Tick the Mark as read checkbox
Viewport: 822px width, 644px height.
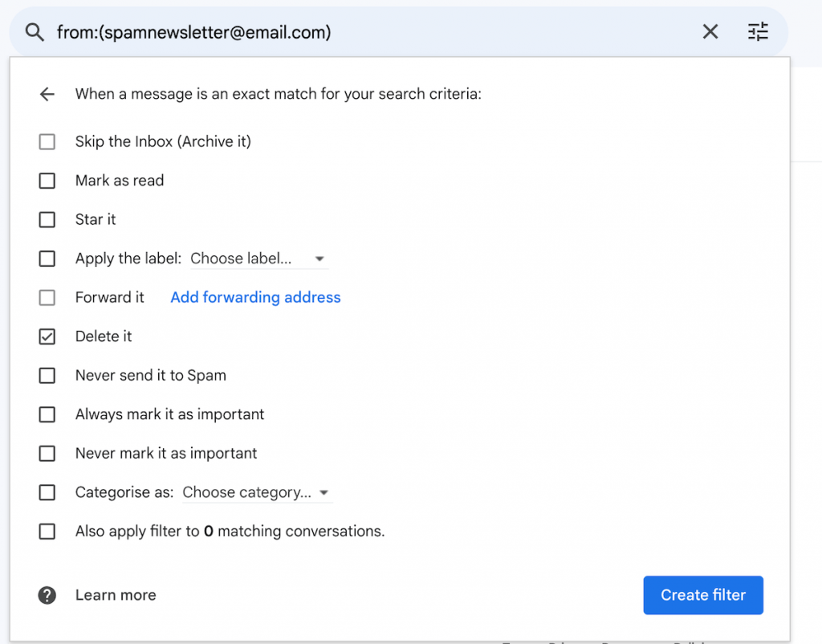pos(47,181)
